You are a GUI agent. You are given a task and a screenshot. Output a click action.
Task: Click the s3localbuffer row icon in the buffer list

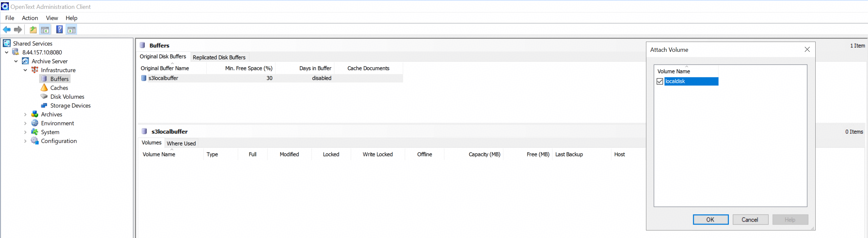144,78
